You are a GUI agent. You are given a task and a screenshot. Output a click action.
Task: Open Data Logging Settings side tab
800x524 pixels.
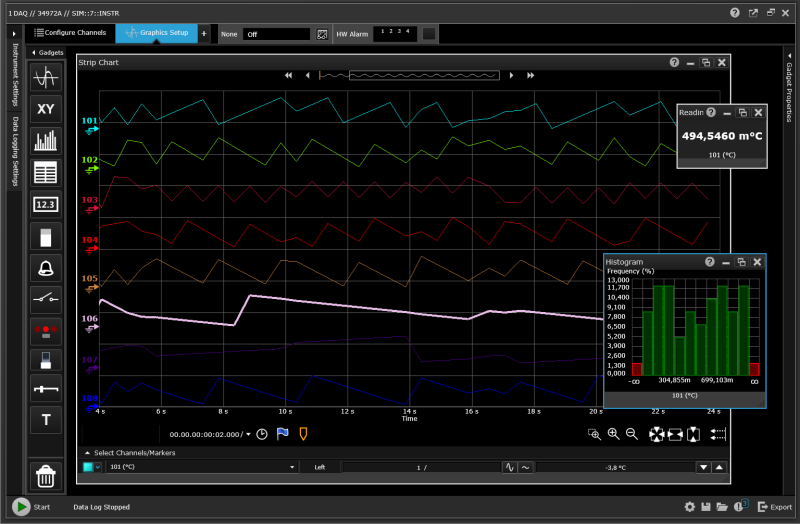[15, 151]
